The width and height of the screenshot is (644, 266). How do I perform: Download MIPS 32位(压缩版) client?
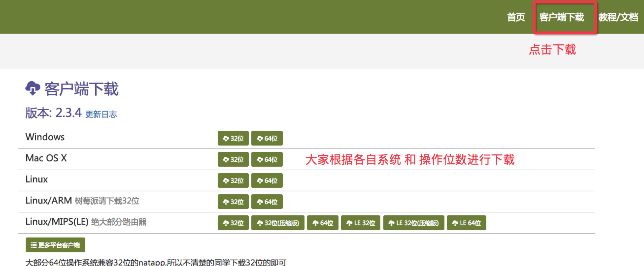(277, 223)
